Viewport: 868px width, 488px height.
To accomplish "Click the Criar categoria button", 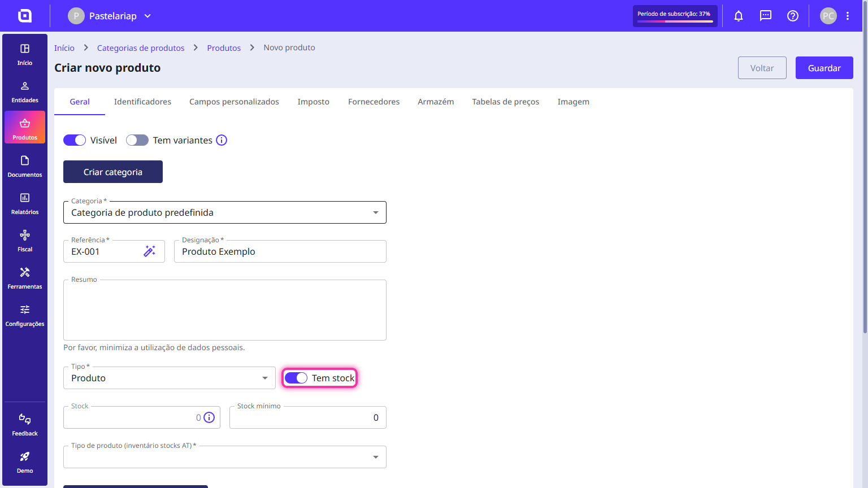I will [113, 172].
